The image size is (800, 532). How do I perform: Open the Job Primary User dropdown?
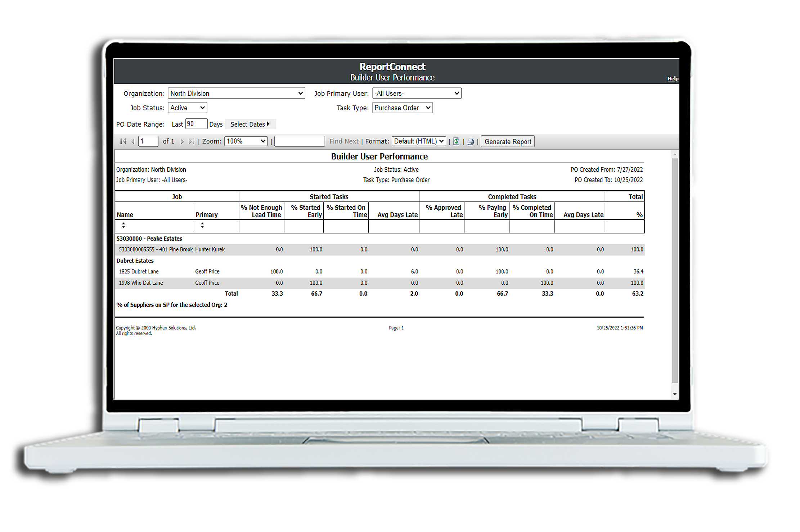coord(417,94)
